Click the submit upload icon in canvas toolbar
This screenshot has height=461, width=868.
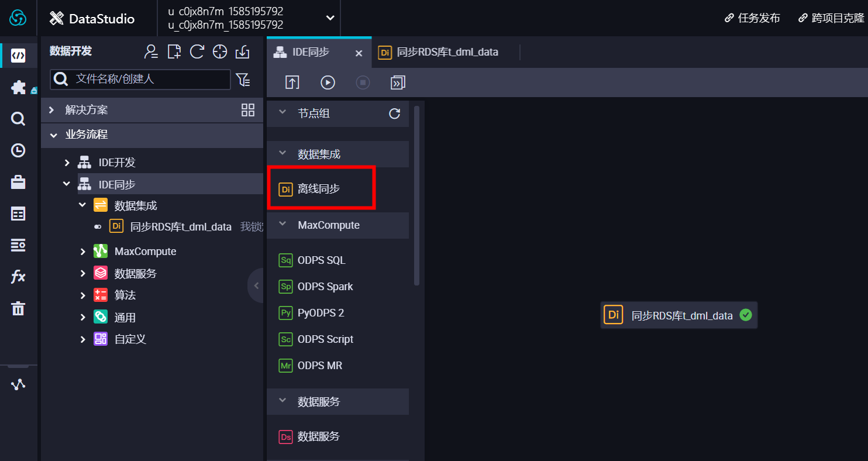click(x=292, y=82)
